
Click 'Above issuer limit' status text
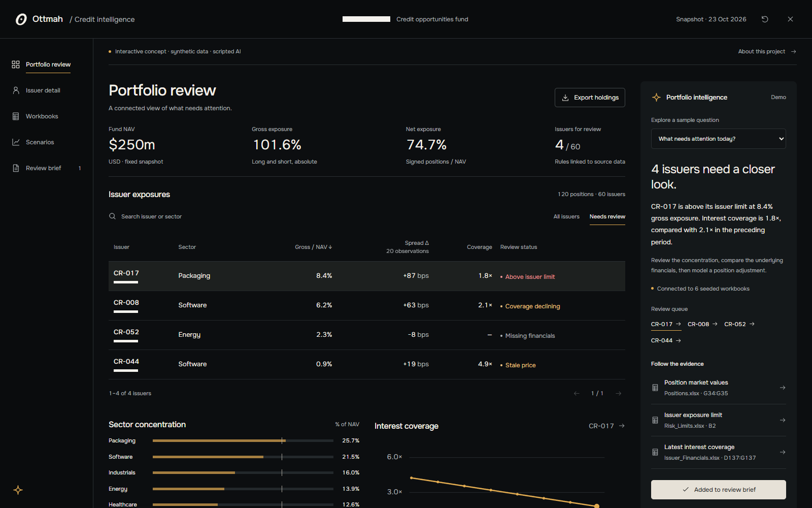530,277
